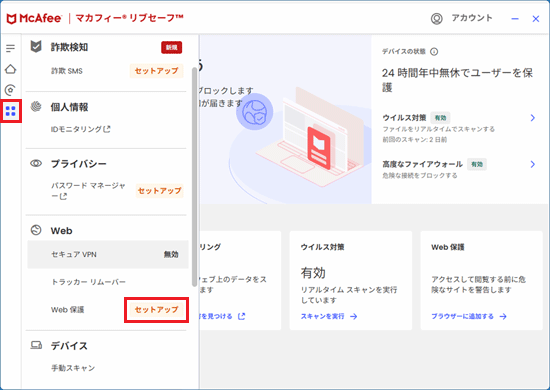Close the McAfee window
This screenshot has height=390, width=550.
(536, 19)
